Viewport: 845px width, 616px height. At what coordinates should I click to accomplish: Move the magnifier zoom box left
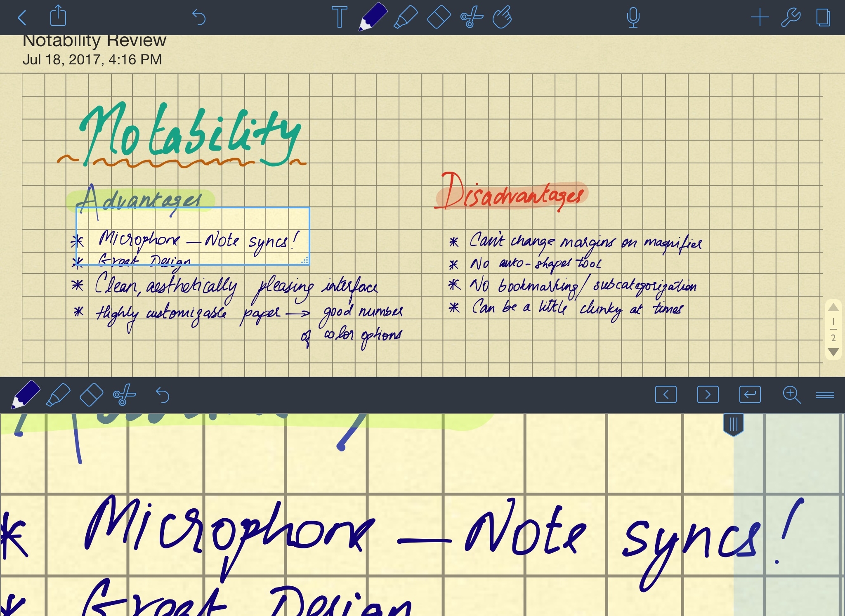point(666,395)
